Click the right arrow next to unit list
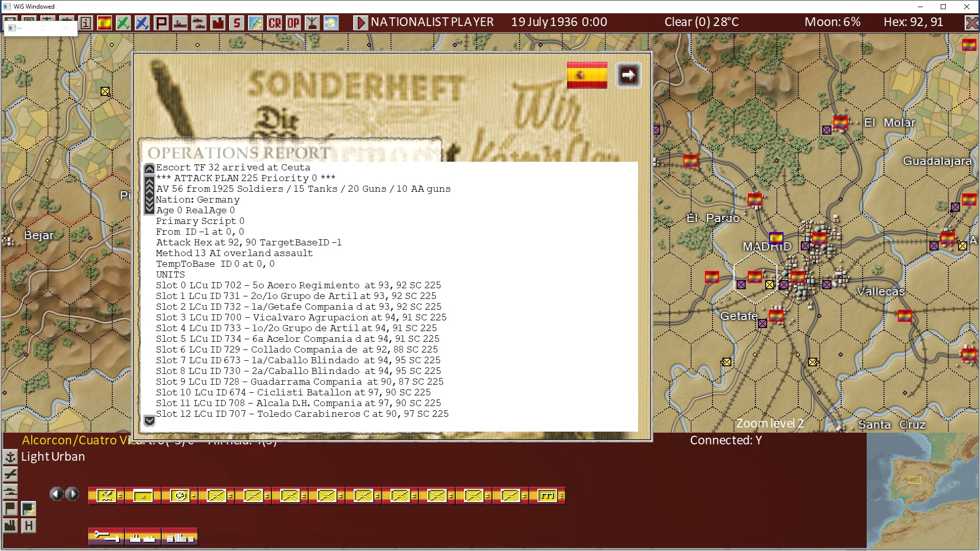The image size is (980, 551). [x=72, y=494]
